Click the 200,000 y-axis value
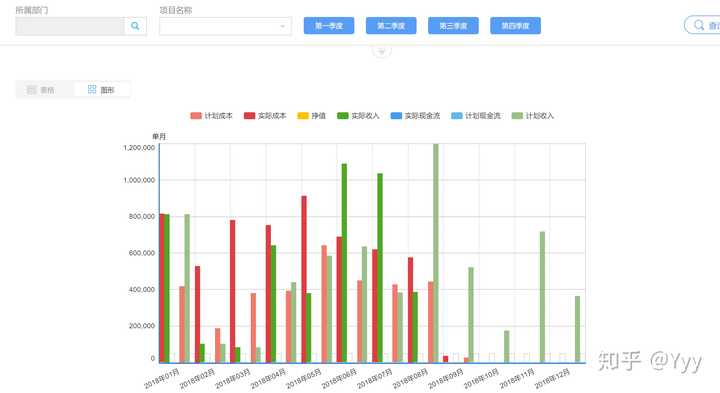Viewport: 720px width, 393px height. pos(142,326)
